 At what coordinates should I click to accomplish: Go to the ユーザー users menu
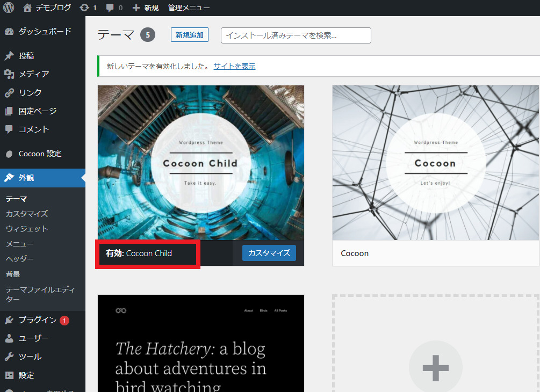coord(33,338)
